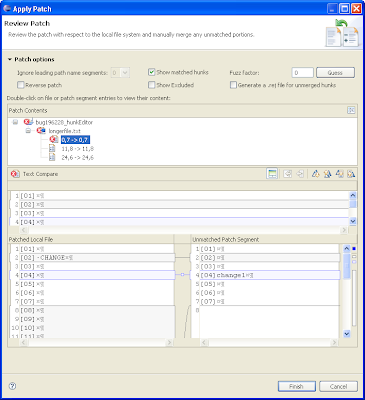
Task: Click the Fuzz factor input field
Action: coord(302,72)
